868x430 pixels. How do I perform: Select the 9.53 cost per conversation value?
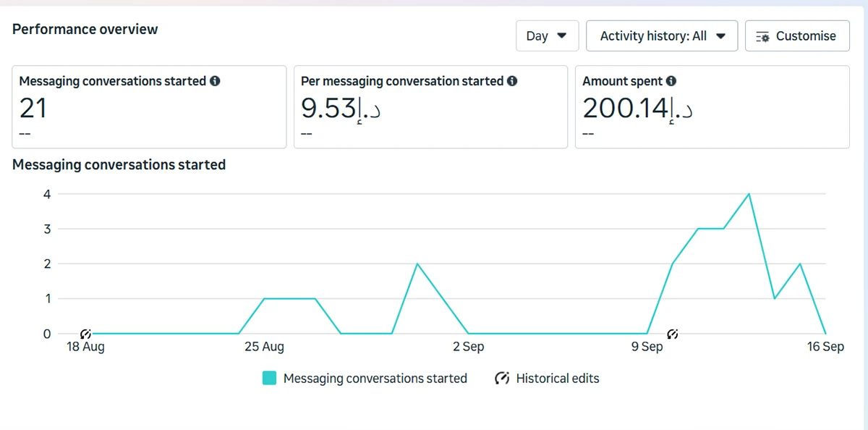[x=341, y=109]
